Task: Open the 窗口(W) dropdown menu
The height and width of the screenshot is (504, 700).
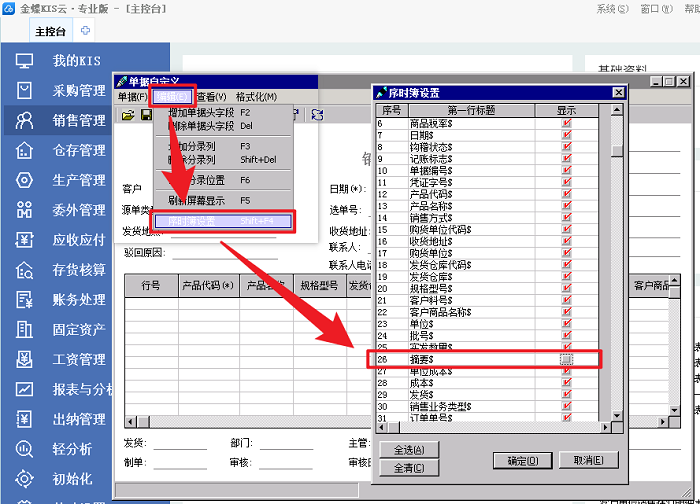Action: point(648,9)
